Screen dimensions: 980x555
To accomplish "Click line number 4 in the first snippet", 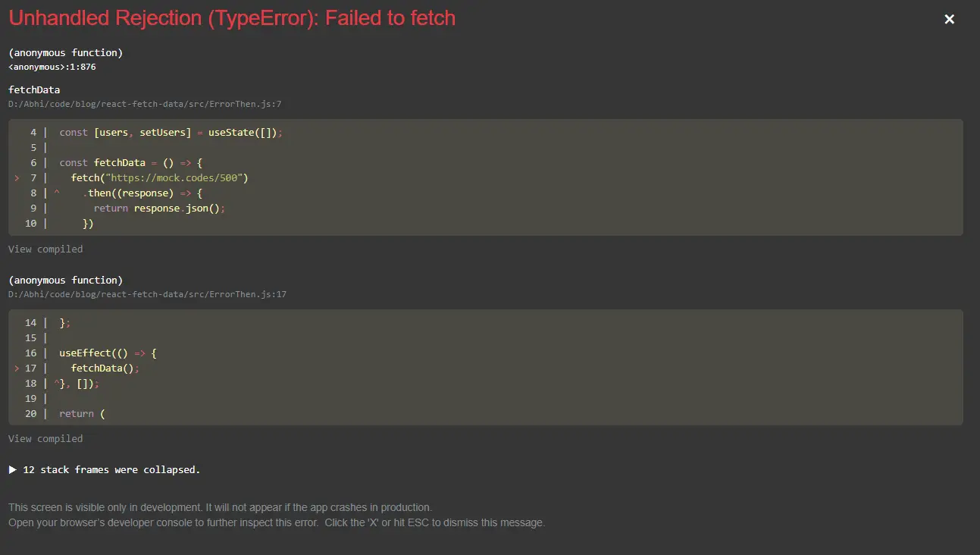I will click(33, 132).
